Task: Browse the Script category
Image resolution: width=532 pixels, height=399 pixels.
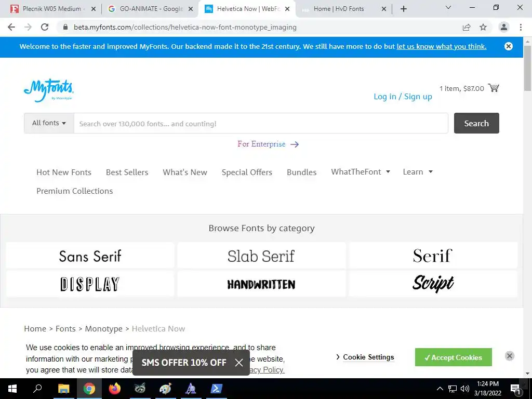Action: (x=433, y=284)
